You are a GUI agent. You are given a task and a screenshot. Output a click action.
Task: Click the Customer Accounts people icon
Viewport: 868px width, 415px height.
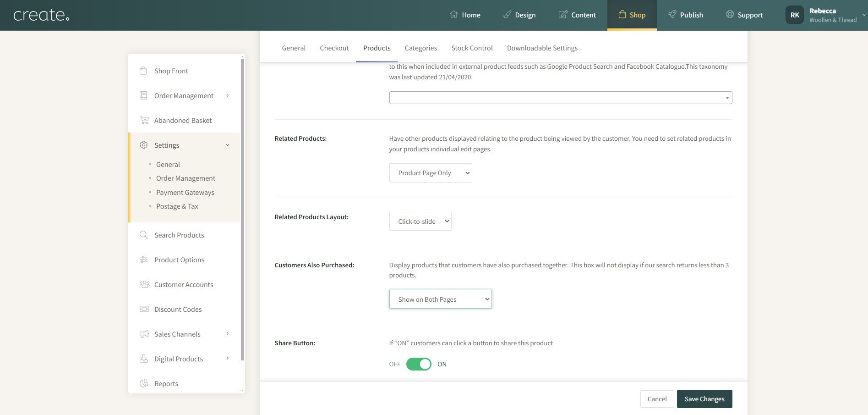[144, 284]
